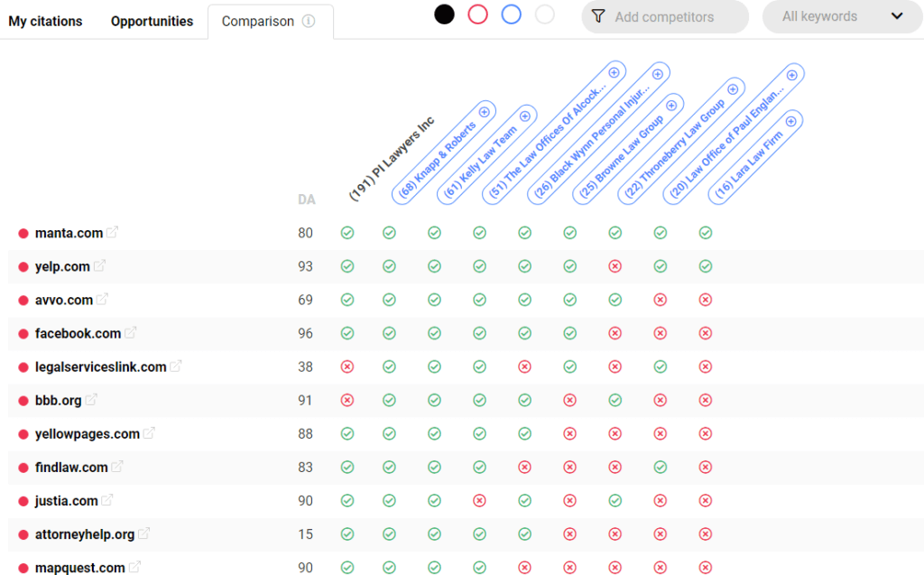Toggle the red outlined circle filter
This screenshot has width=924, height=575.
click(477, 14)
